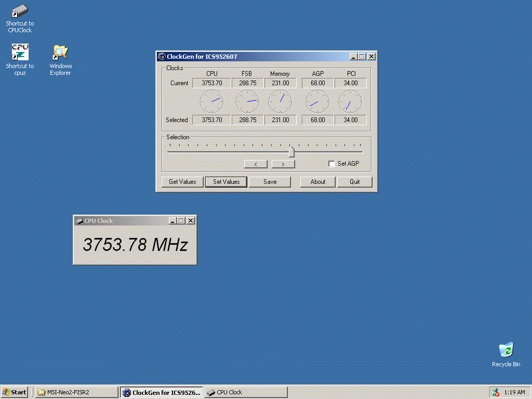The height and width of the screenshot is (399, 532).
Task: Click the Save button in ClockGen
Action: (x=270, y=182)
